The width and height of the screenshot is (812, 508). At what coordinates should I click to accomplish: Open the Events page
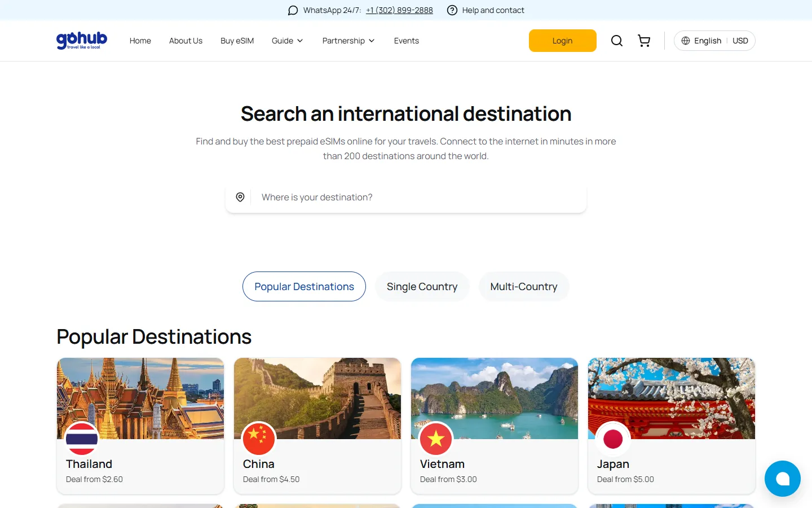[407, 41]
